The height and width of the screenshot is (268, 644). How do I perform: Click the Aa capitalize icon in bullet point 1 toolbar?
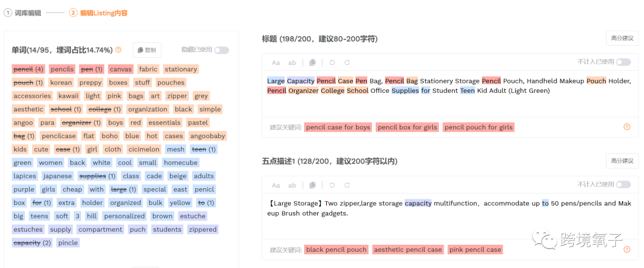click(x=276, y=185)
